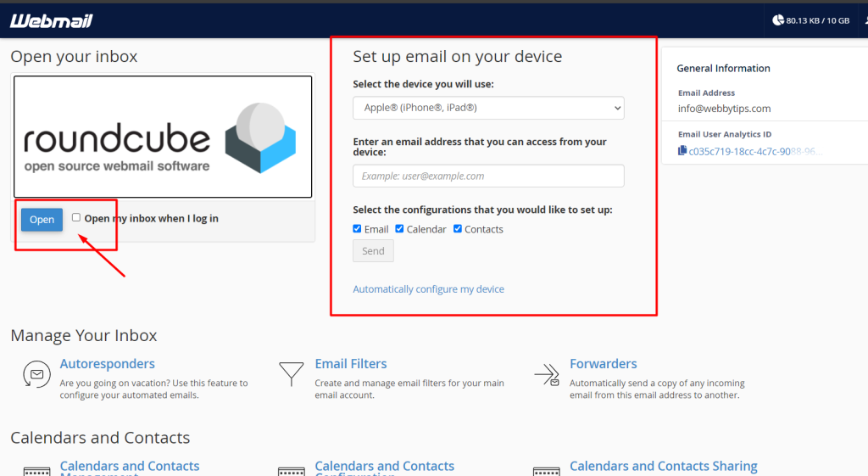
Task: Click the user account icon in header
Action: click(864, 20)
